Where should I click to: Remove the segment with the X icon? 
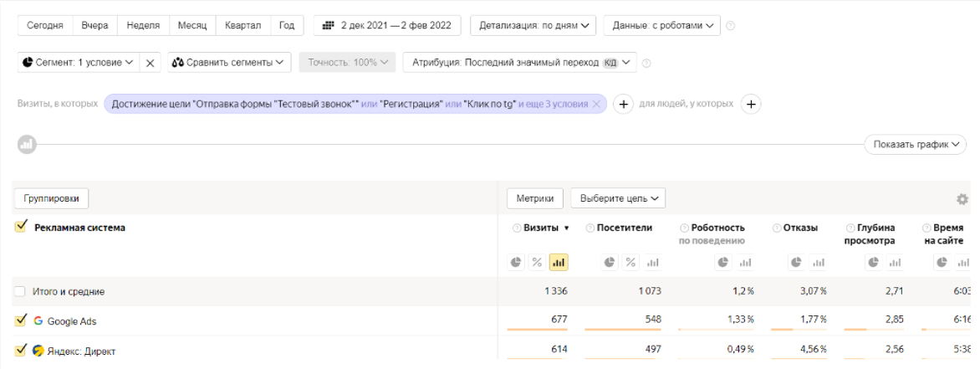click(150, 63)
